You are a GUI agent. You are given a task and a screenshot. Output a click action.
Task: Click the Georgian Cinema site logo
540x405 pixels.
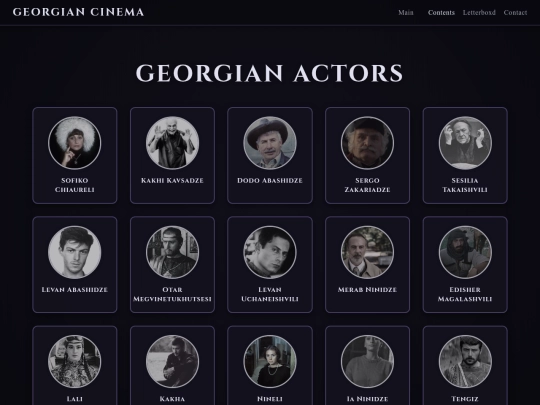coord(79,12)
